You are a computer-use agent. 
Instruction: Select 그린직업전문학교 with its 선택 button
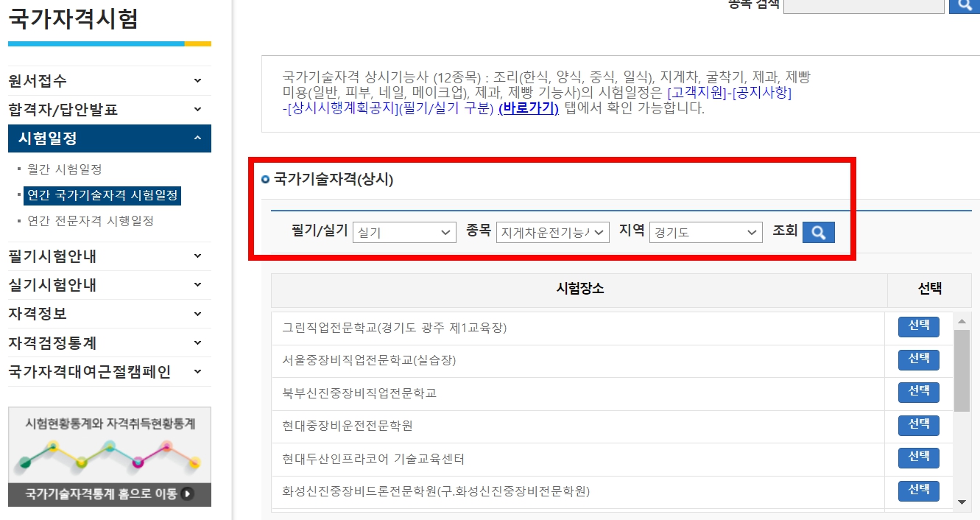pos(919,326)
